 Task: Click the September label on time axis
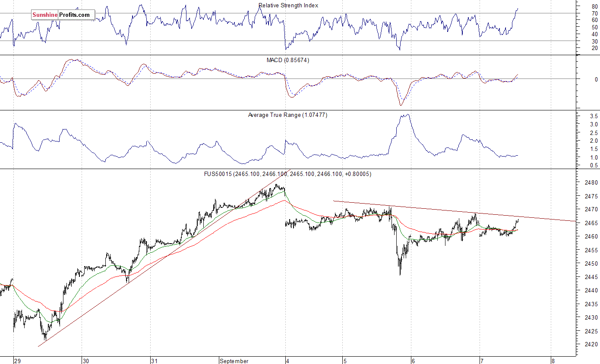(x=234, y=361)
